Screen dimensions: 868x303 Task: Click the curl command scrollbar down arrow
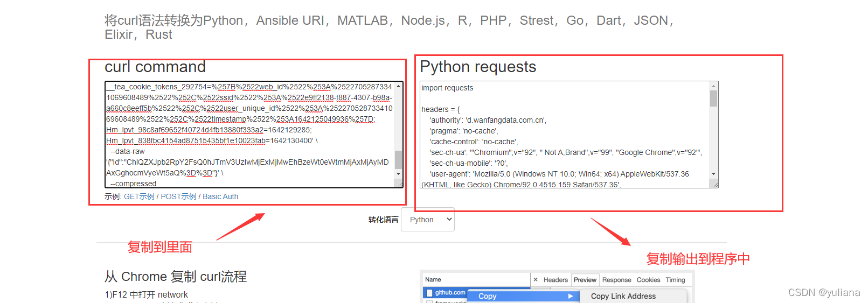click(x=399, y=174)
